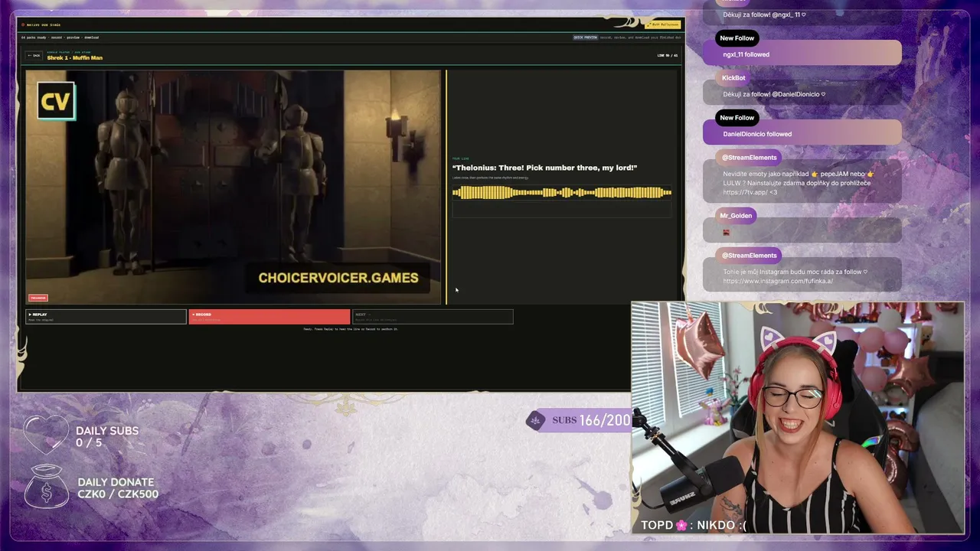Click the yellow original-line waveform

coord(562,193)
